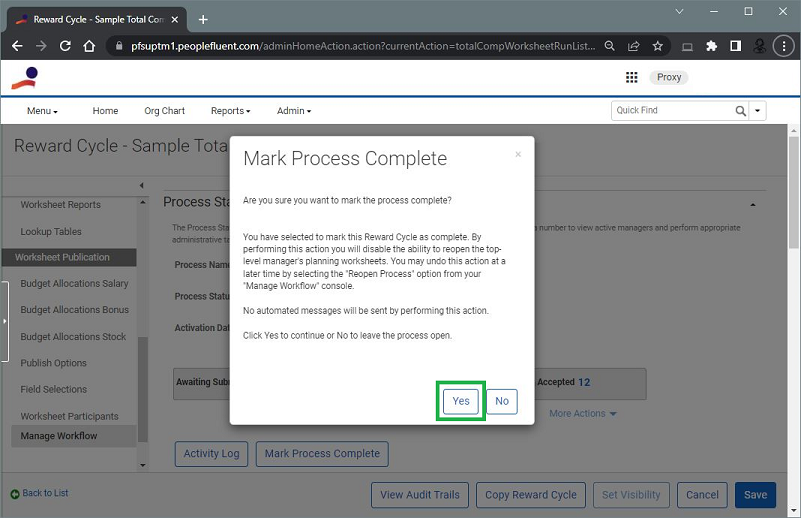Click the site padlock icon
This screenshot has height=518, width=801.
click(119, 46)
